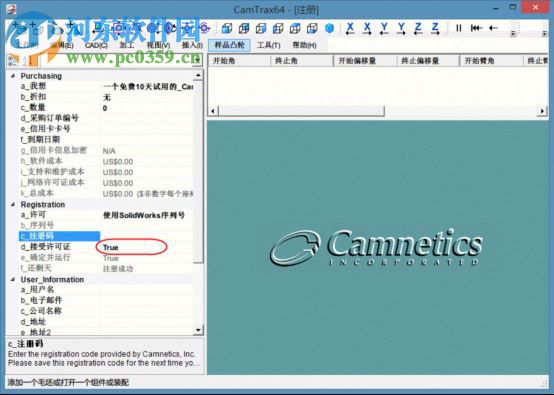Click the X with right arrow icon
Image resolution: width=554 pixels, height=395 pixels.
coord(367,28)
